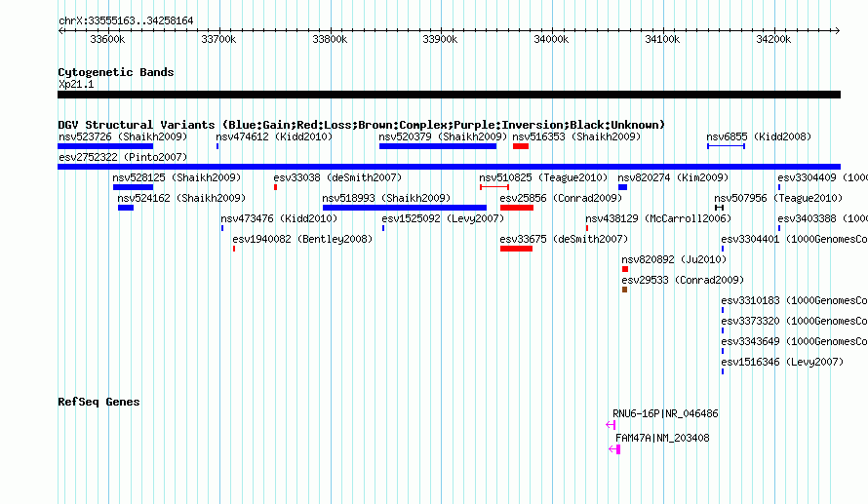Open esv29533 (Conrad2009) label

[683, 280]
